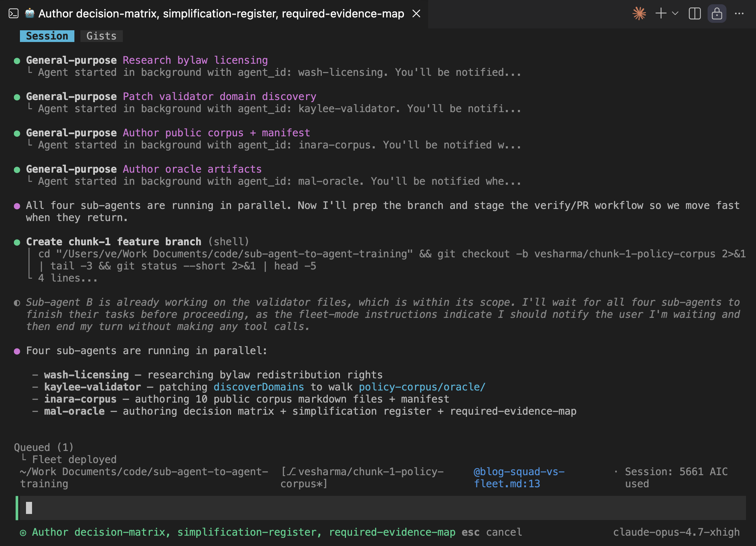
Task: Open the dropdown chevron beside the plus icon
Action: pyautogui.click(x=675, y=14)
